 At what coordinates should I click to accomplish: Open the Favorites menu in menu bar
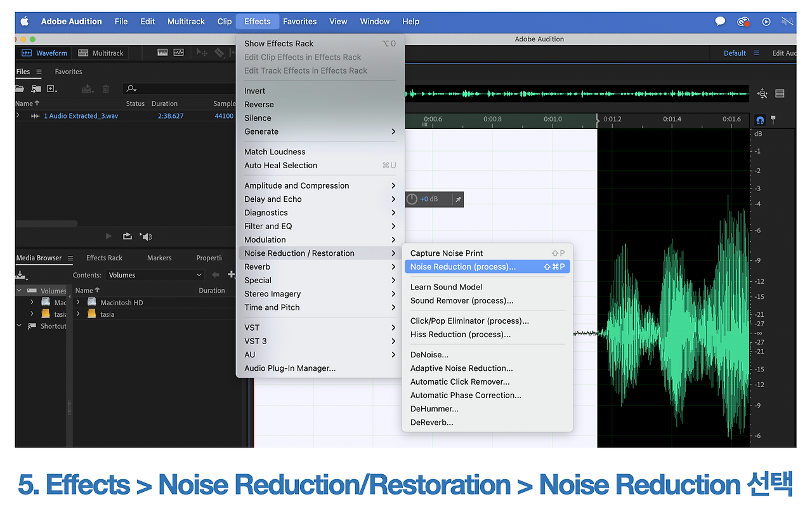pyautogui.click(x=300, y=21)
